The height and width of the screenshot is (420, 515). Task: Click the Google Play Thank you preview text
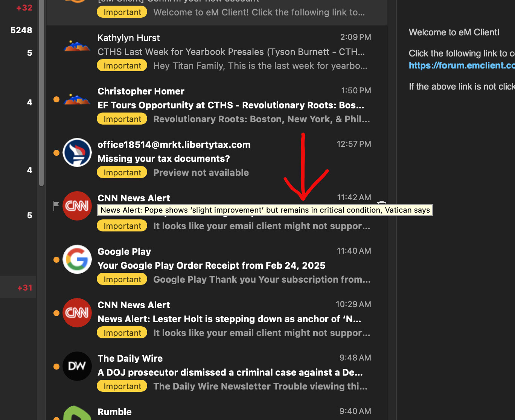[262, 280]
